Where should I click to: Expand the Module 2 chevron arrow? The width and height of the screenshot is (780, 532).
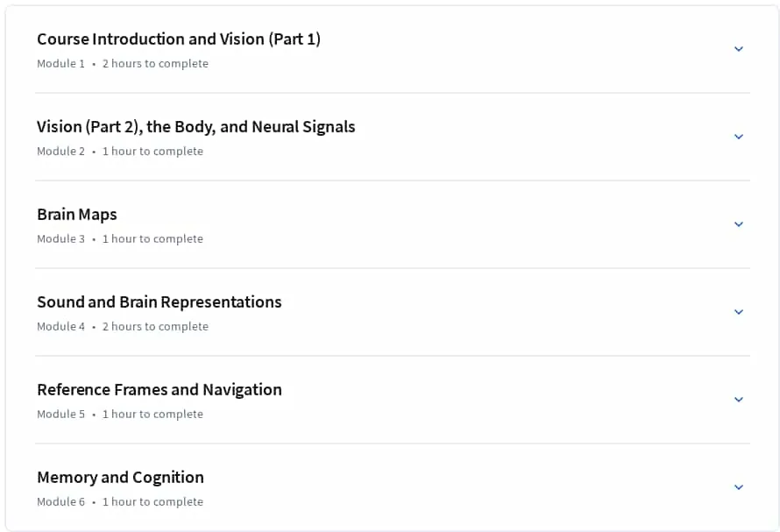click(x=739, y=137)
